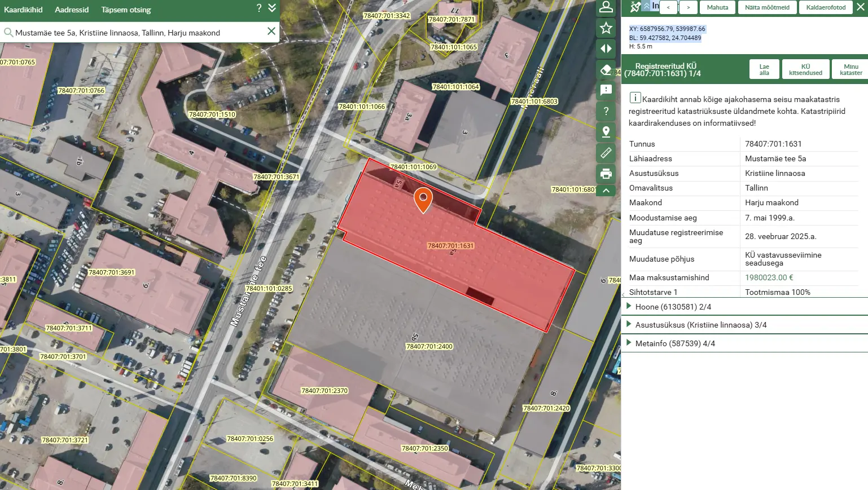
Task: Click the address search input field
Action: 135,33
